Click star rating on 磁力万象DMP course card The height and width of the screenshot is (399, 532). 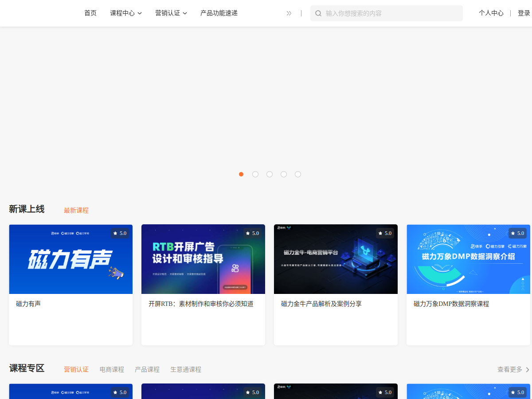click(517, 233)
